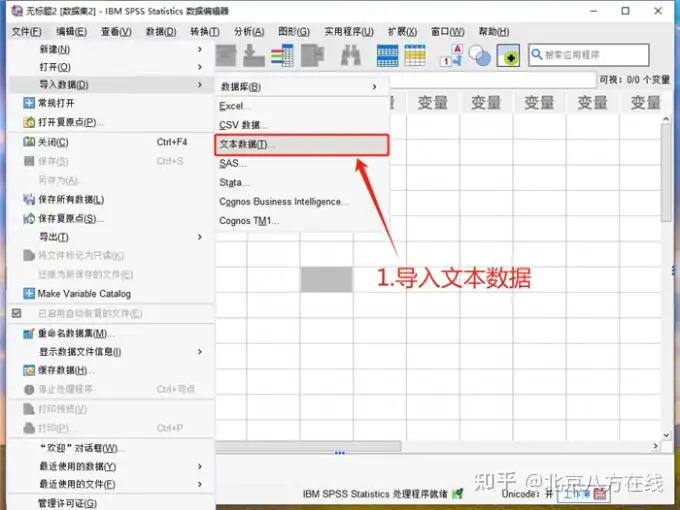Expand the 最近使用的数据(Y) submenu arrow
680x510 pixels.
click(199, 466)
